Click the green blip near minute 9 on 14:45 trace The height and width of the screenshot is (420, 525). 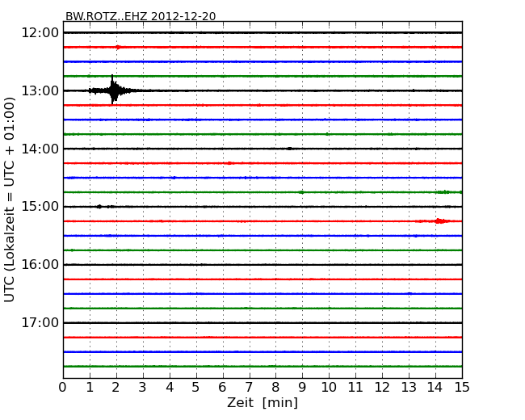(301, 192)
